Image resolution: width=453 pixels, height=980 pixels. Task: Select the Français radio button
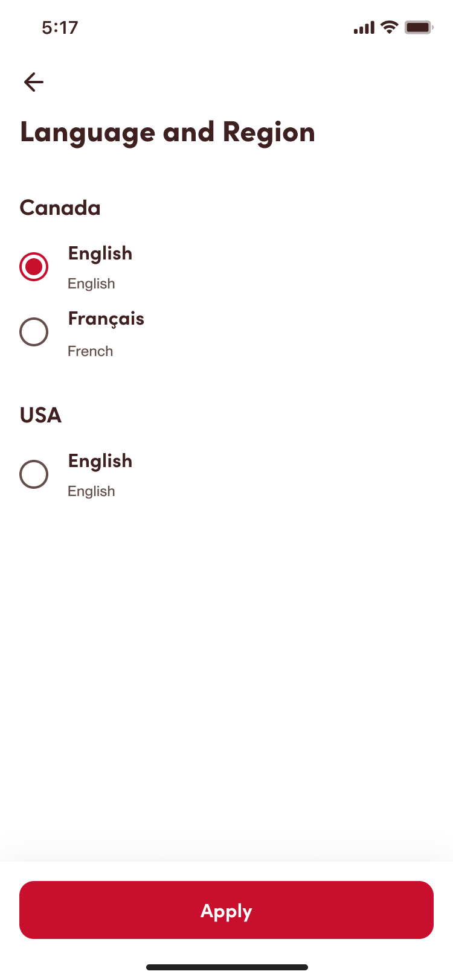pos(34,332)
